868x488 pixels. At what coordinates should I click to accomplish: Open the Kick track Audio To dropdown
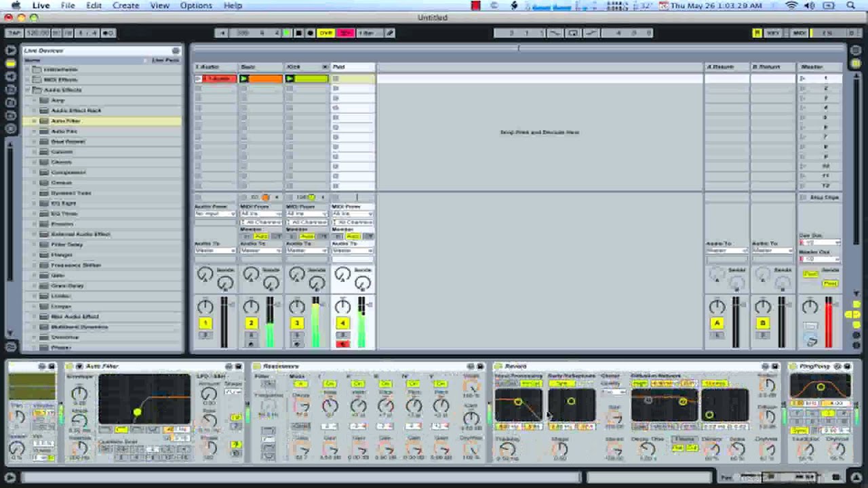(x=307, y=250)
